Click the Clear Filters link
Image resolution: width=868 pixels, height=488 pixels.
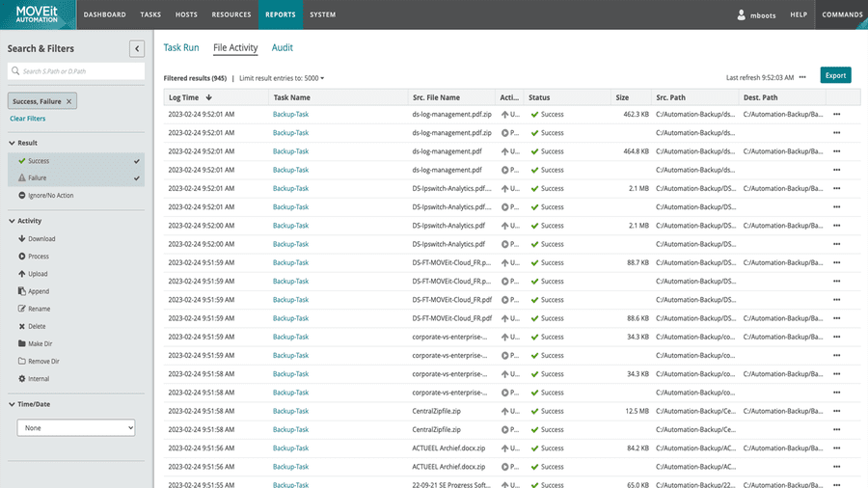click(x=27, y=119)
